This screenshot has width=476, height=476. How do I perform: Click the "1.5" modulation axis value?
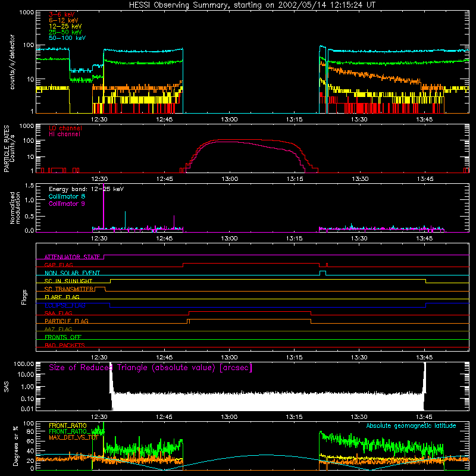pos(29,185)
